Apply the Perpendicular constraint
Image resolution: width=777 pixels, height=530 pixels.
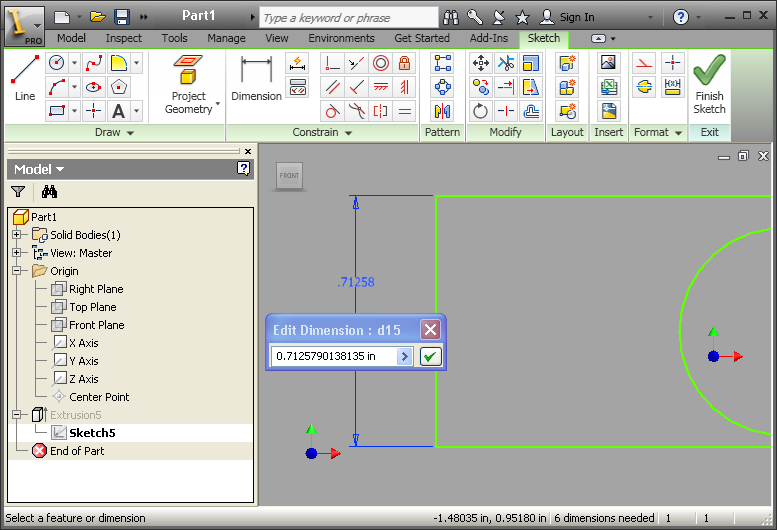point(357,87)
